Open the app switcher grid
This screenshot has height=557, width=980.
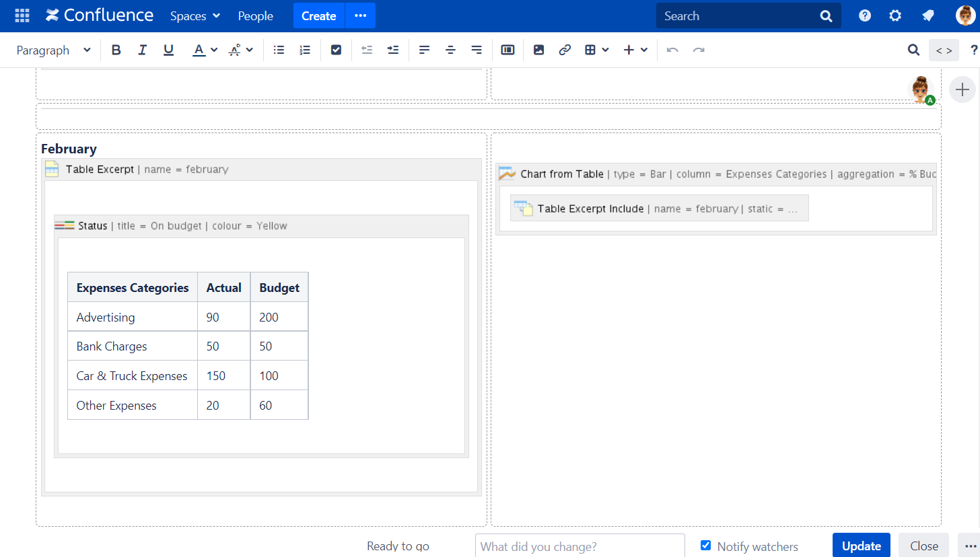pyautogui.click(x=22, y=15)
